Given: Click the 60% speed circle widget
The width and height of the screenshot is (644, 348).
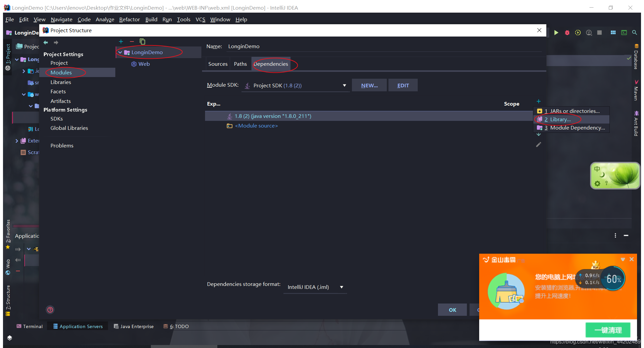Looking at the screenshot, I should click(613, 279).
